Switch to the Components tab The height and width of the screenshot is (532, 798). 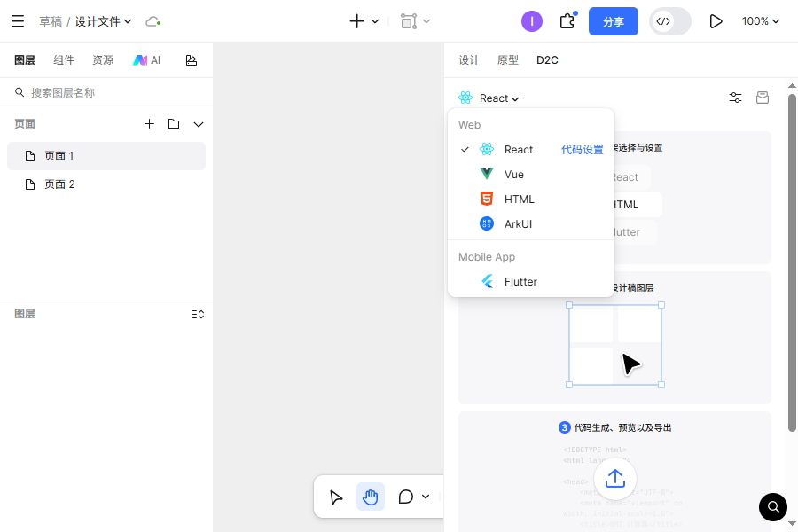click(x=64, y=60)
